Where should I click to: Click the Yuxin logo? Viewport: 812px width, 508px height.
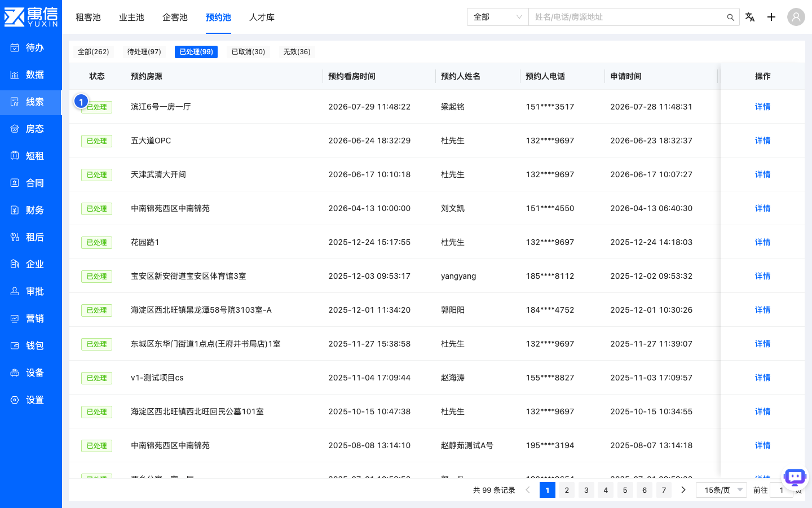31,17
